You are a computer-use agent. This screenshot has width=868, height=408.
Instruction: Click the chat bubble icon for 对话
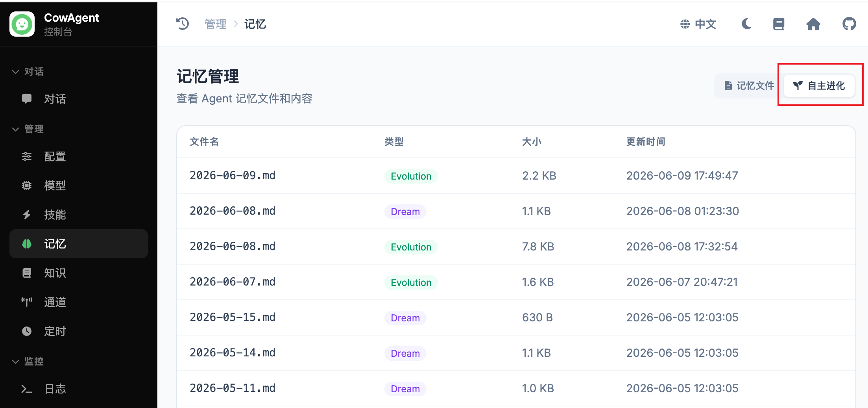pos(27,99)
